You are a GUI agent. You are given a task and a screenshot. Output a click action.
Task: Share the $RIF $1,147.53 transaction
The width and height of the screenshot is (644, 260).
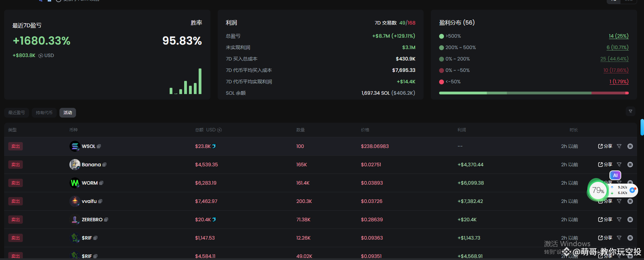coord(605,238)
